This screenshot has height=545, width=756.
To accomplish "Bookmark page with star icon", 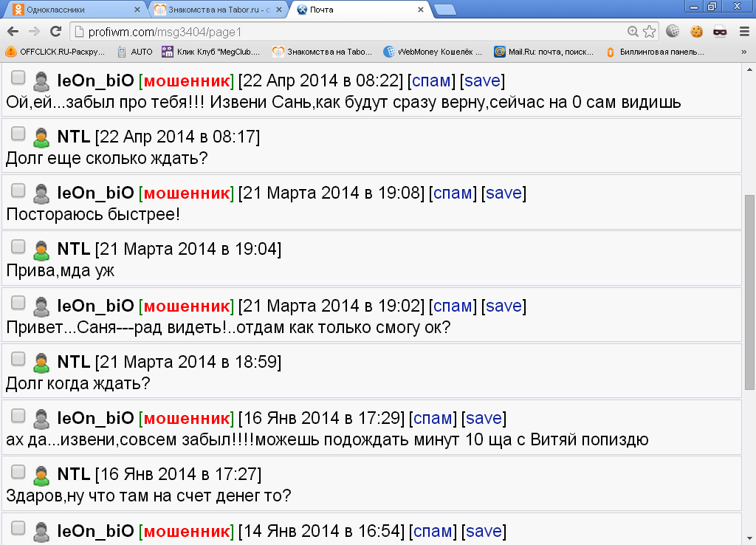I will point(649,32).
